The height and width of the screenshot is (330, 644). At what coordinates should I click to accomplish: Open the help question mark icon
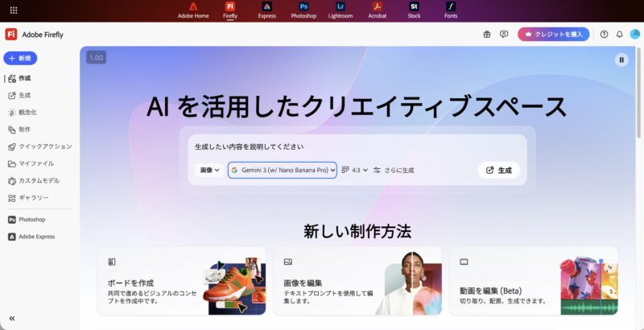tap(604, 35)
